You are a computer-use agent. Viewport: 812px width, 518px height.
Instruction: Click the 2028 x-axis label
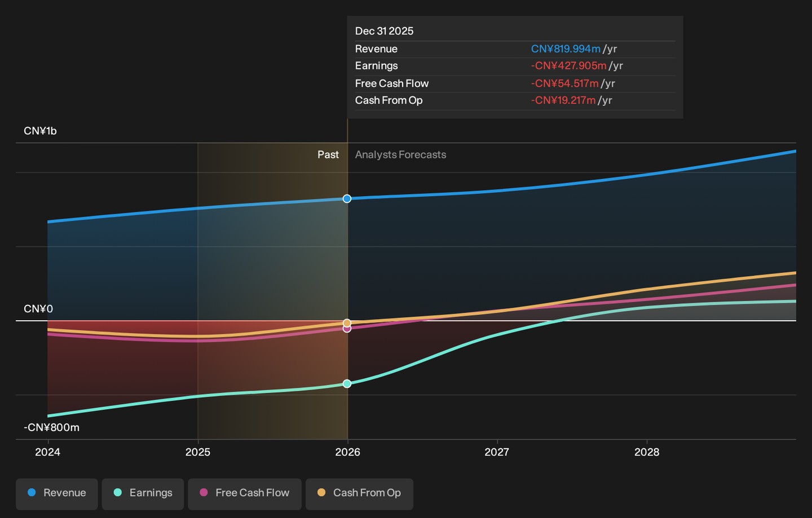(647, 452)
